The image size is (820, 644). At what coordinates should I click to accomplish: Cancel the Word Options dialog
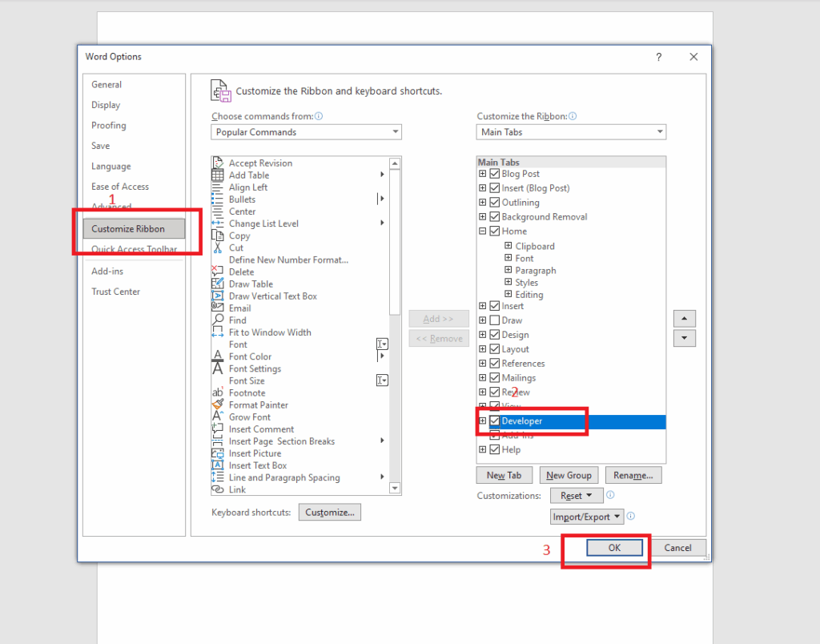(x=677, y=548)
